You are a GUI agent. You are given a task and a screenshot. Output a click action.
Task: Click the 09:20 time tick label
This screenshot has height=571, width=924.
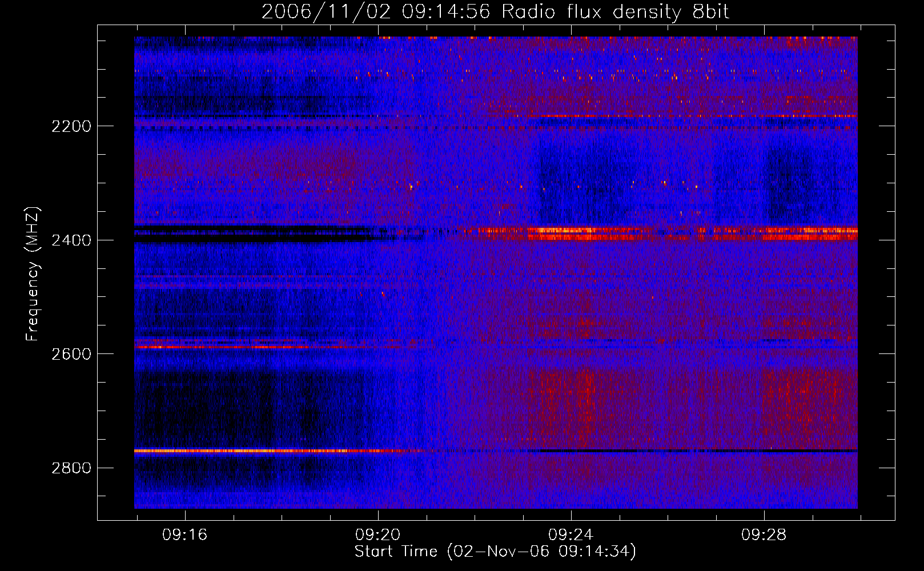click(378, 535)
